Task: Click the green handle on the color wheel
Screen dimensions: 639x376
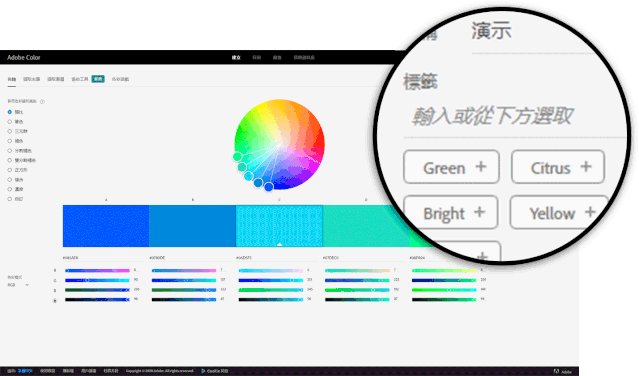Action: click(x=238, y=156)
